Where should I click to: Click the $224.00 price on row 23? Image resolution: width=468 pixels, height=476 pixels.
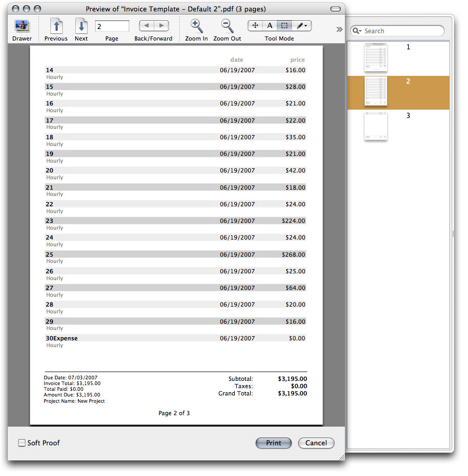[293, 221]
